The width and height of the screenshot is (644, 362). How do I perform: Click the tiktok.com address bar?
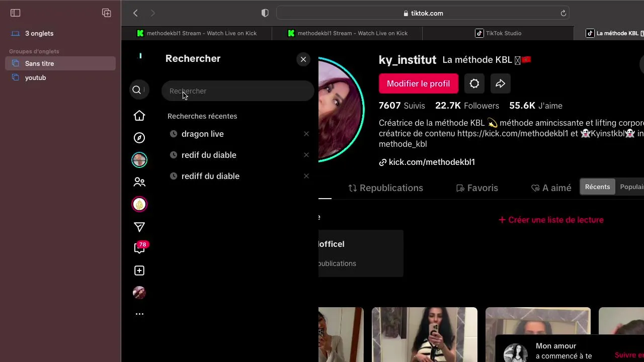click(x=423, y=13)
